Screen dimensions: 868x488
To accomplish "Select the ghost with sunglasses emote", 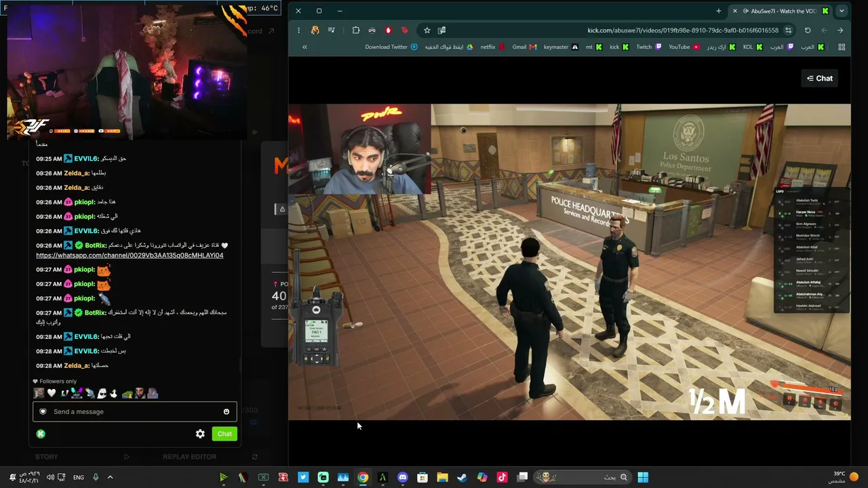I will [102, 393].
